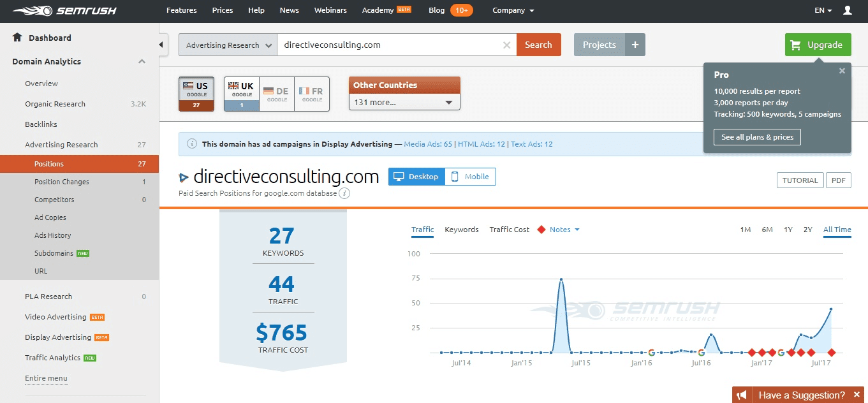Open the Academy beta menu item
This screenshot has width=868, height=403.
pos(387,10)
